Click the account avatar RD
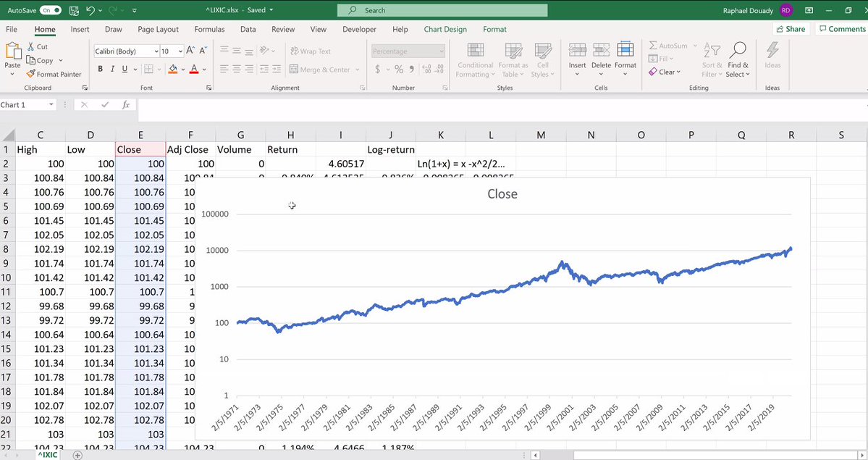Screen dimensions: 868x460 click(786, 10)
